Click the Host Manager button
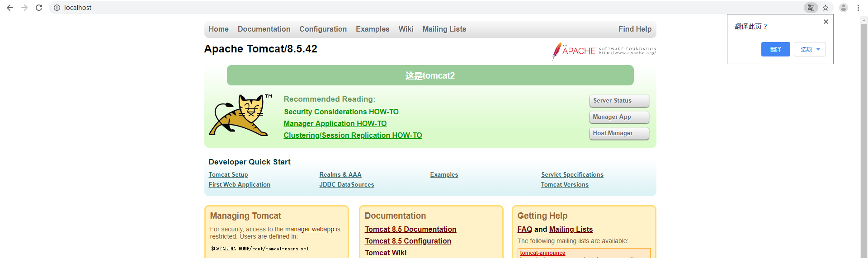The width and height of the screenshot is (868, 258). tap(619, 133)
